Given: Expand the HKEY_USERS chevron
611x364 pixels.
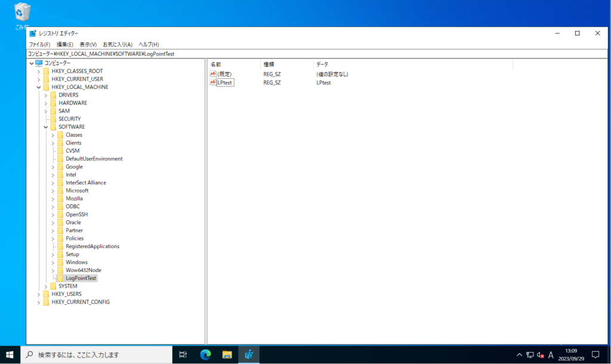Looking at the screenshot, I should point(39,294).
